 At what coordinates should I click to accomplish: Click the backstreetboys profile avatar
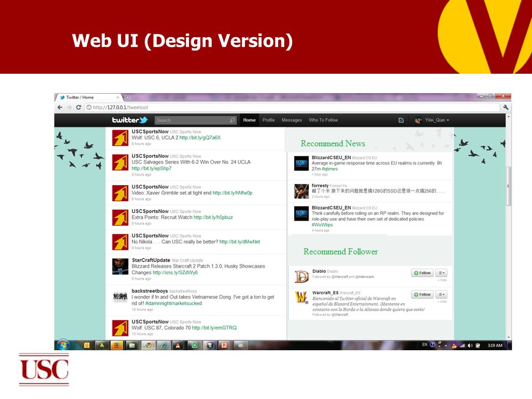pos(120,297)
